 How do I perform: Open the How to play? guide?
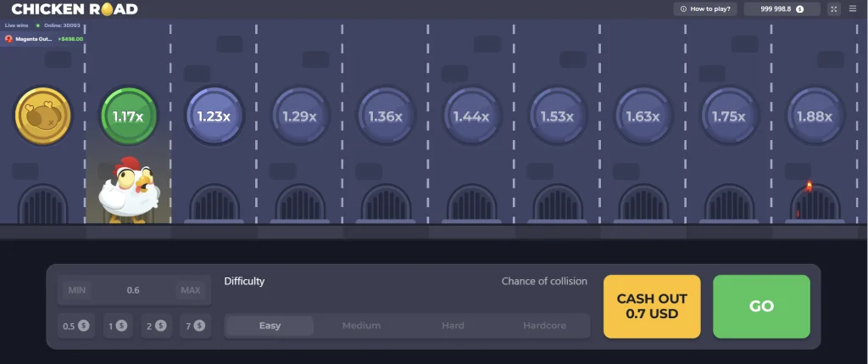point(705,8)
